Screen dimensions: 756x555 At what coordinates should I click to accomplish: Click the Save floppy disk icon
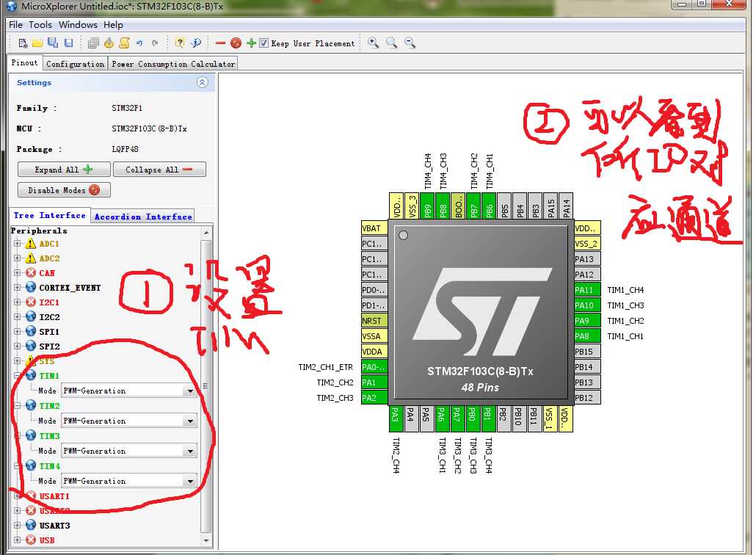(x=69, y=43)
